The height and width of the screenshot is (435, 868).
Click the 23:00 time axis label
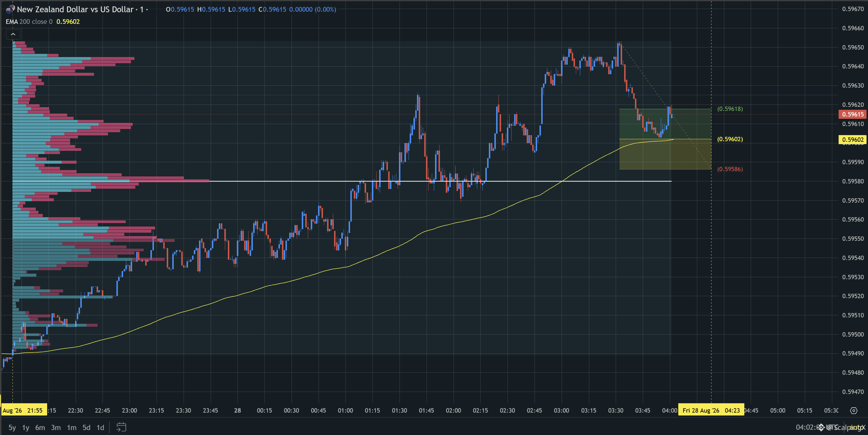(129, 410)
